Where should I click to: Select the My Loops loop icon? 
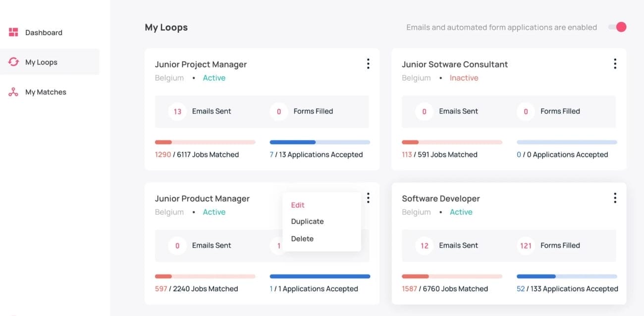[13, 62]
